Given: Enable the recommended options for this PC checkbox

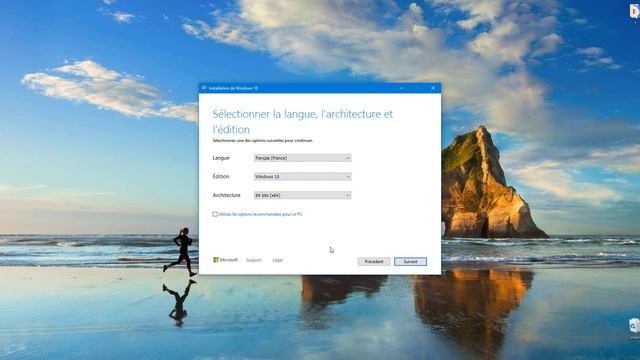Looking at the screenshot, I should coord(215,214).
